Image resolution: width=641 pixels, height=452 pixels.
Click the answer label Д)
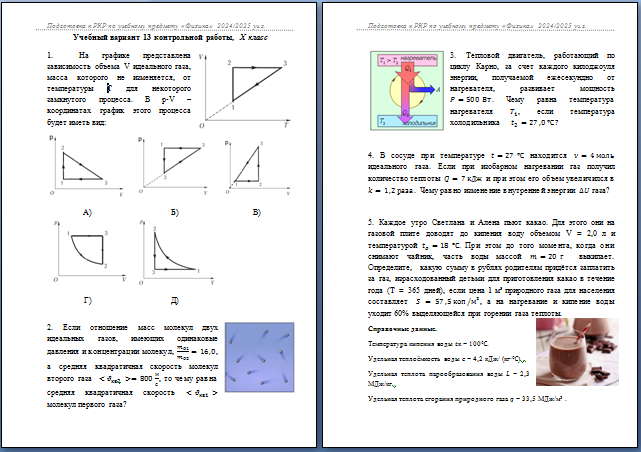[174, 299]
